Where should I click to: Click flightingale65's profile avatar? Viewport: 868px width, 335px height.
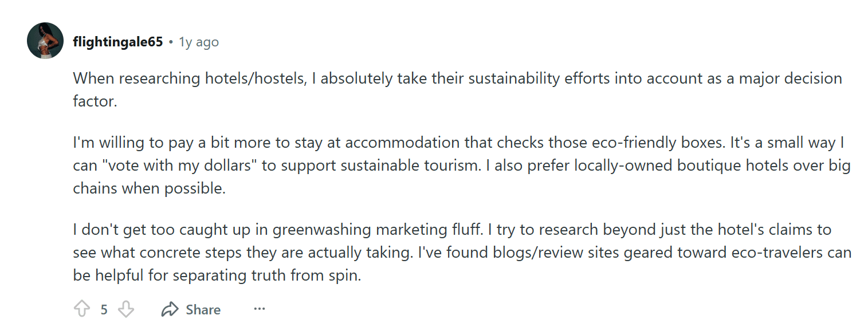tap(45, 41)
